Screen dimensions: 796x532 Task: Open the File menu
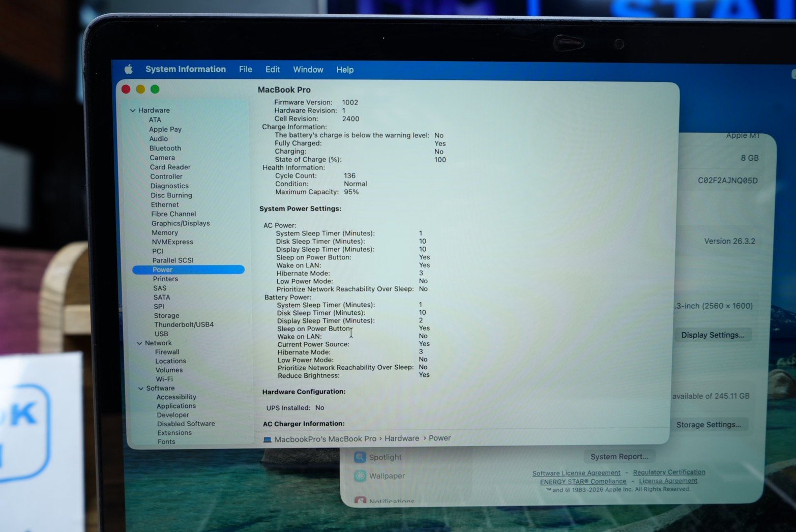pyautogui.click(x=245, y=70)
